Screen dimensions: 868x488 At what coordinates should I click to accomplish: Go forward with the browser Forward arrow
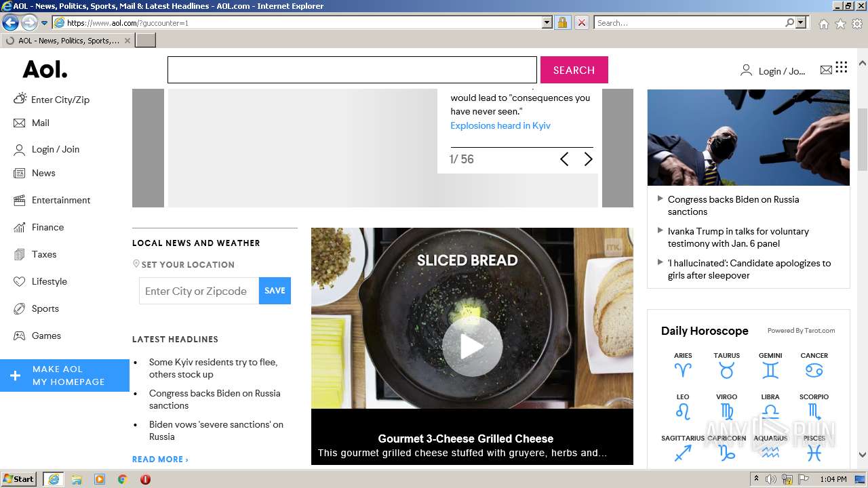pos(28,23)
